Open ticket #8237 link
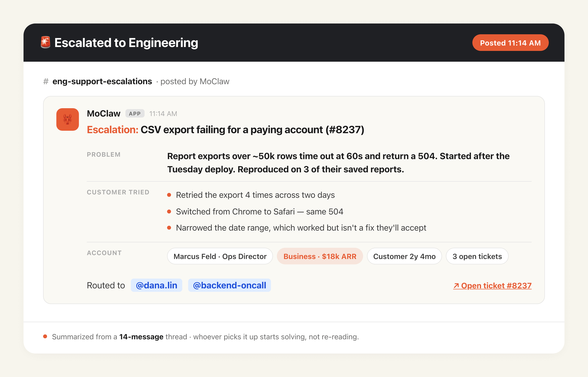 point(492,286)
